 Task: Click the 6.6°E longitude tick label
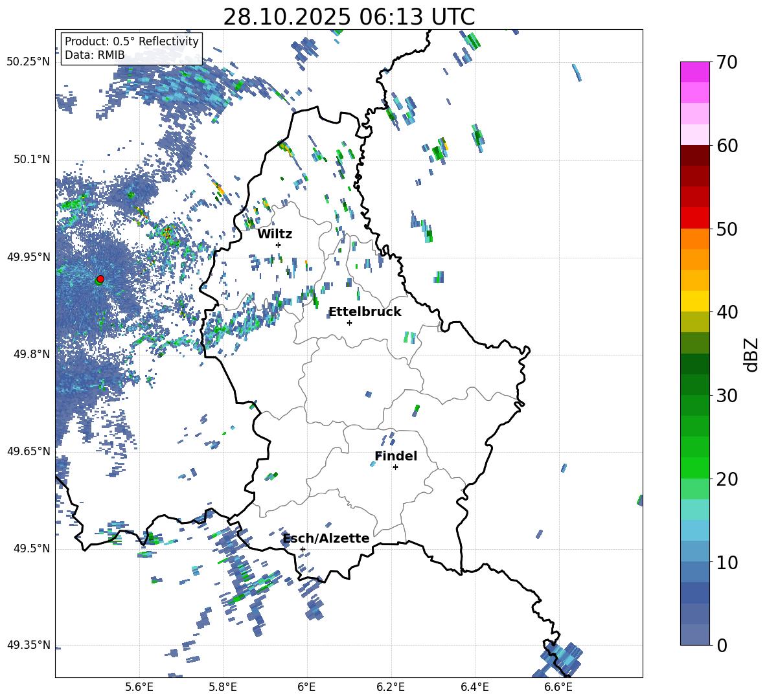[x=558, y=686]
